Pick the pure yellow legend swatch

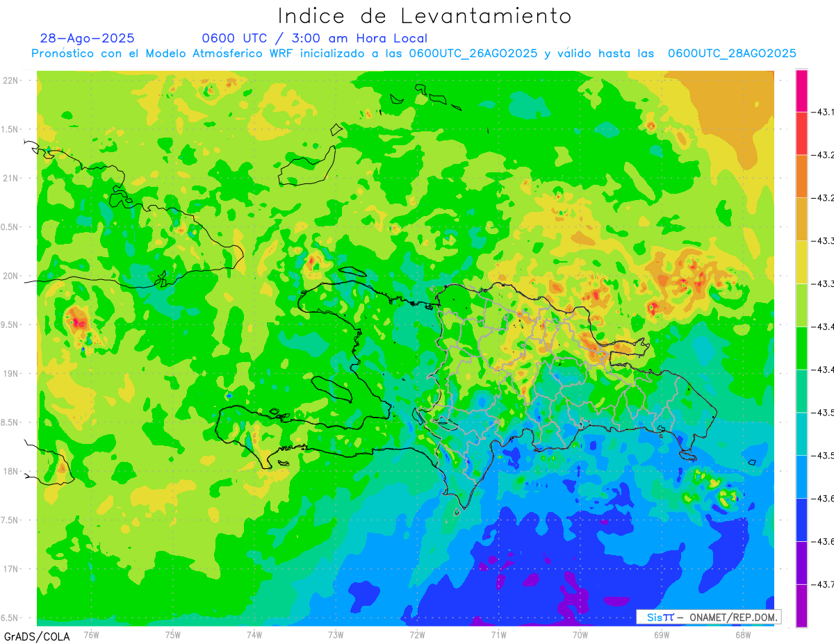click(801, 262)
